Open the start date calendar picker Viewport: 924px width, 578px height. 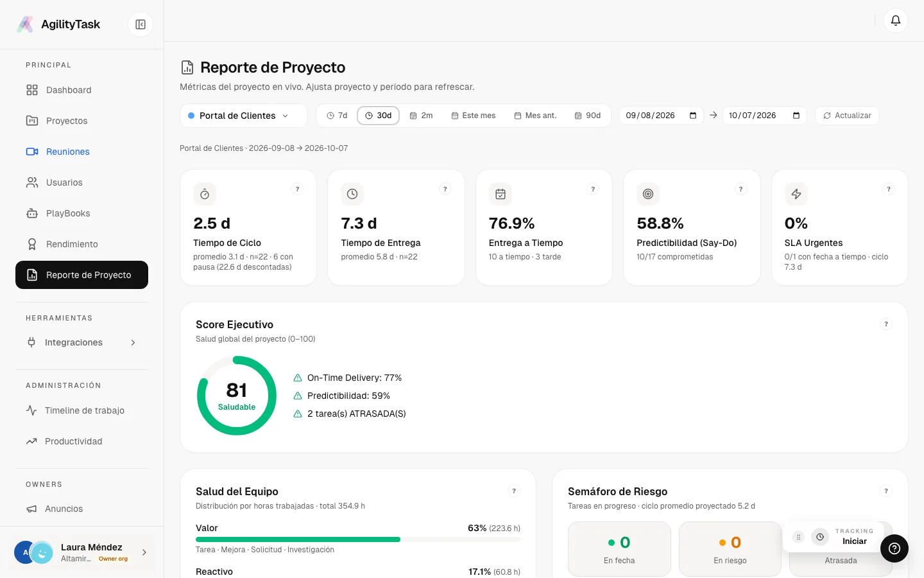coord(693,116)
